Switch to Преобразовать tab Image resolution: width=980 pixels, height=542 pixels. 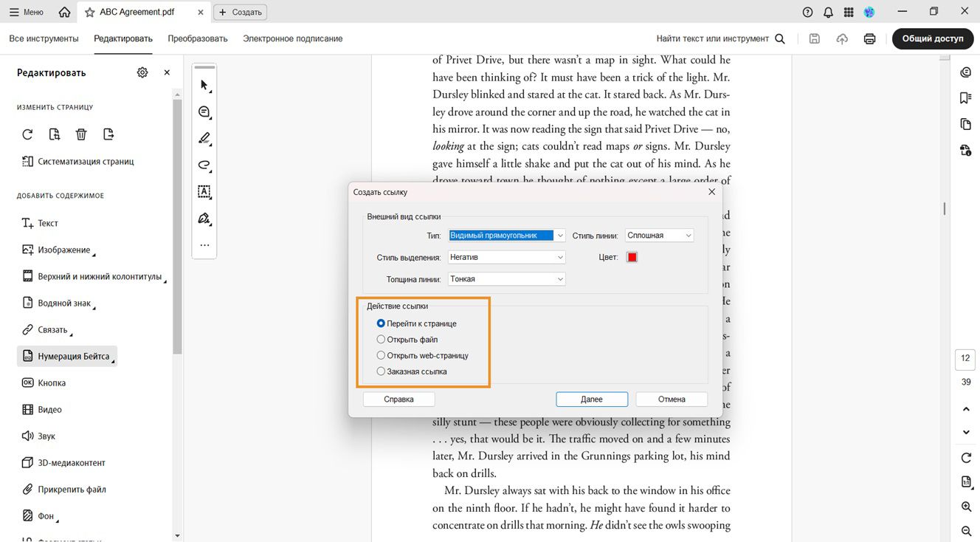click(198, 38)
